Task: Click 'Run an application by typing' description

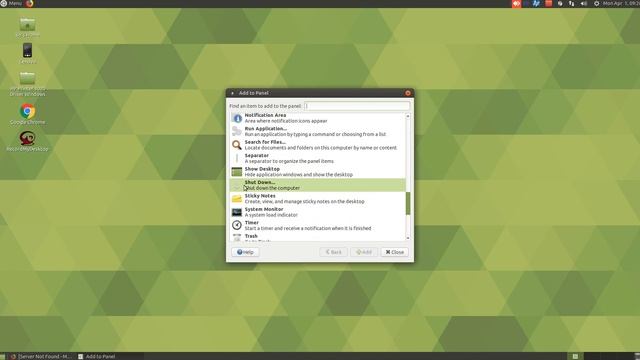Action: (x=315, y=134)
